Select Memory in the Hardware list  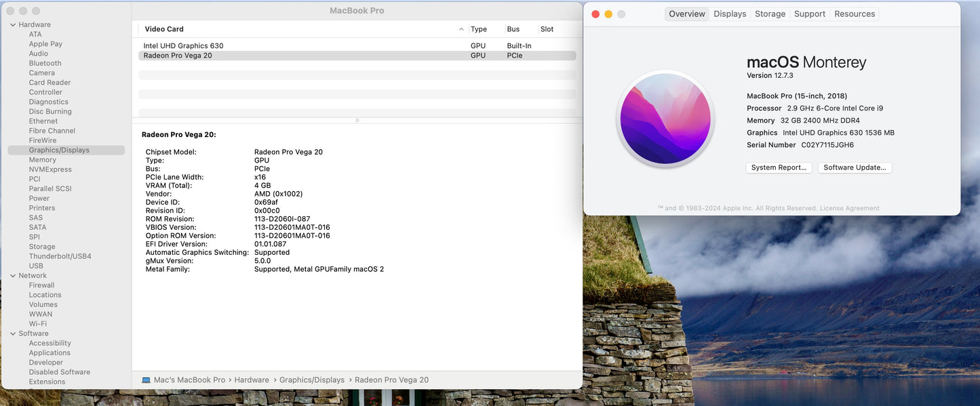(42, 160)
